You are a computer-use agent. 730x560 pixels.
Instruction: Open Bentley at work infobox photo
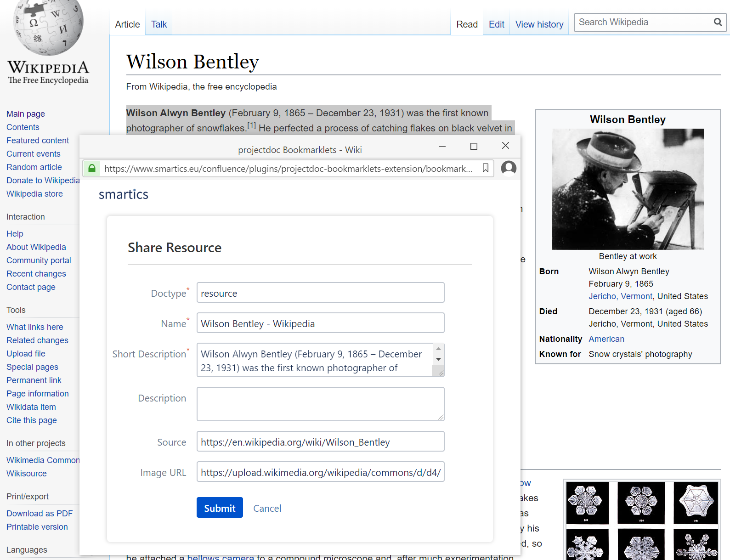coord(628,189)
